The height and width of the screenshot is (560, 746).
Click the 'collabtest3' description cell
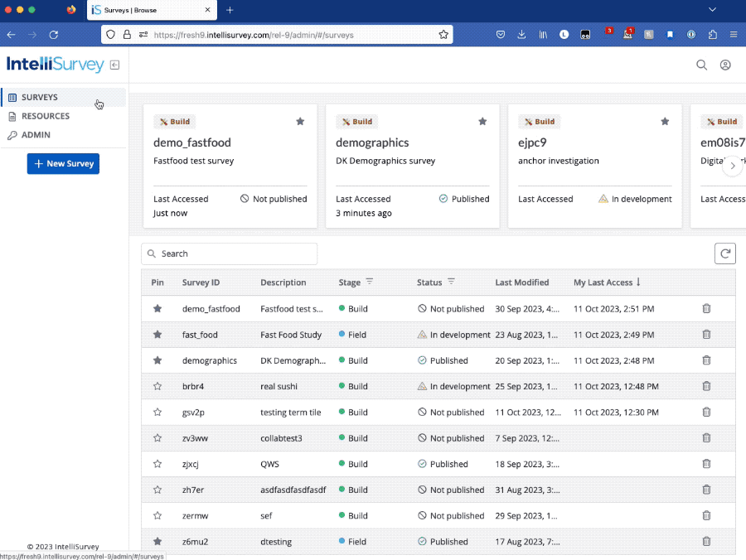click(281, 438)
